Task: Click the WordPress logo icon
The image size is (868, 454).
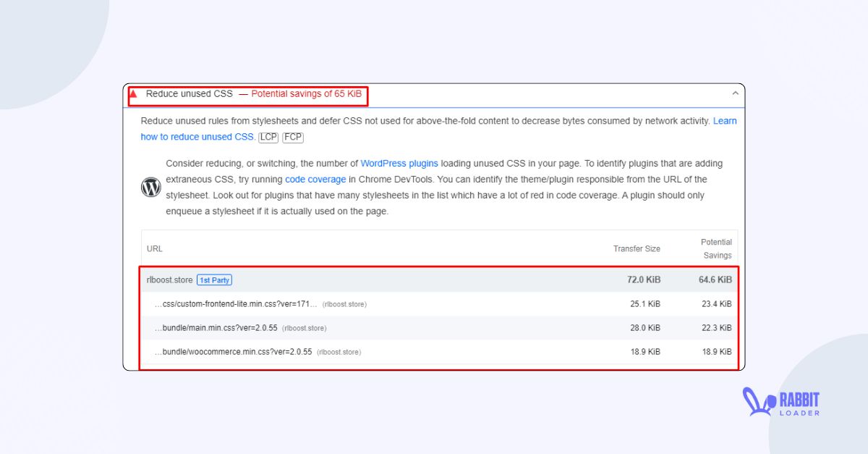Action: [x=150, y=186]
